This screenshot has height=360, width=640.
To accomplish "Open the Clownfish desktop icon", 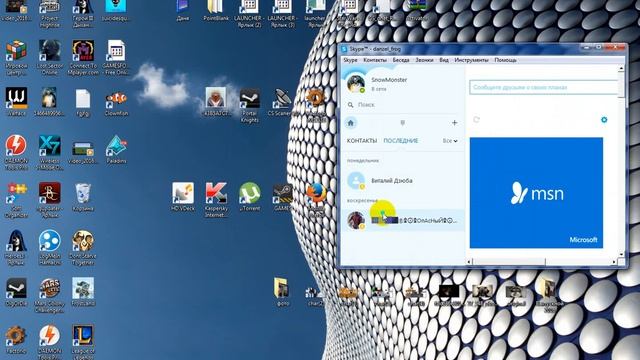I will [116, 102].
